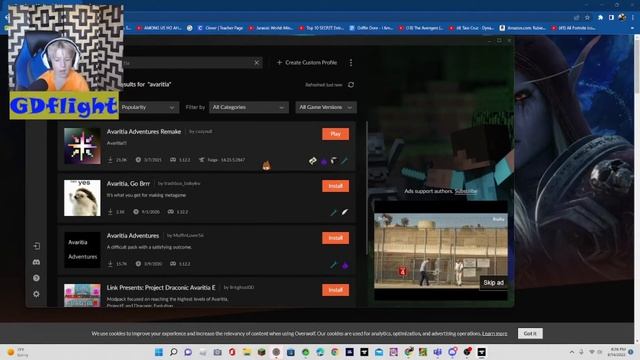Image resolution: width=640 pixels, height=360 pixels.
Task: Click the Subscribe link under Ads support authors
Action: point(466,191)
